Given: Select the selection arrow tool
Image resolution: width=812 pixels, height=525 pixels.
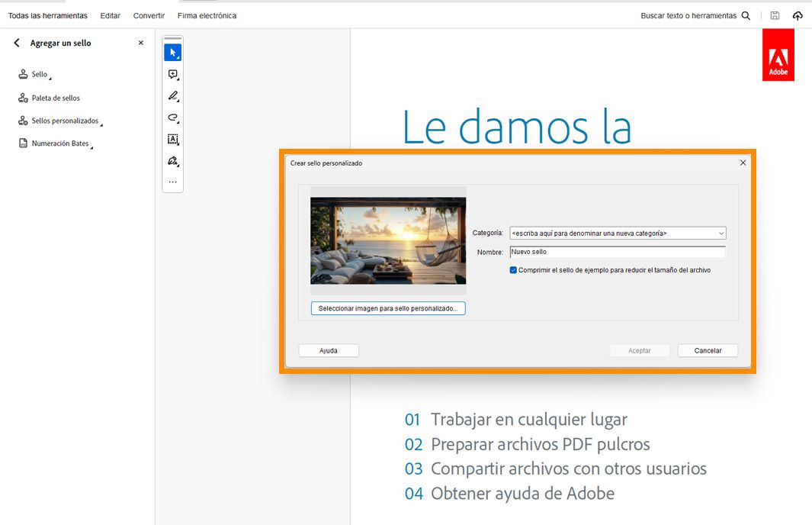Looking at the screenshot, I should [x=172, y=51].
